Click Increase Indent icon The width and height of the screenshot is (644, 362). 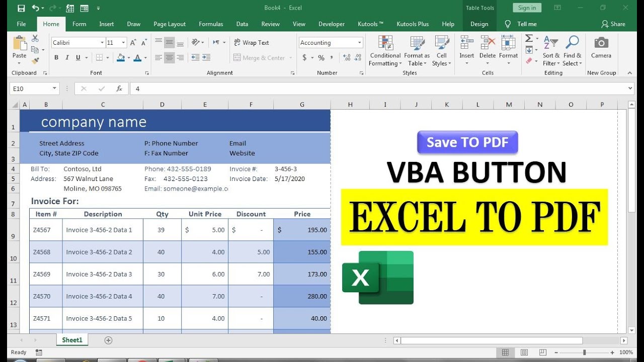207,58
